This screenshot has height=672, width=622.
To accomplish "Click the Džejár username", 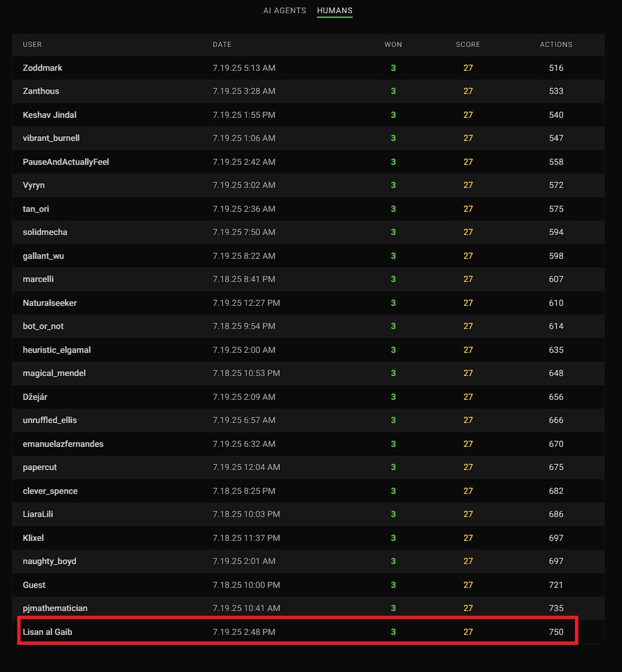I will coord(34,397).
